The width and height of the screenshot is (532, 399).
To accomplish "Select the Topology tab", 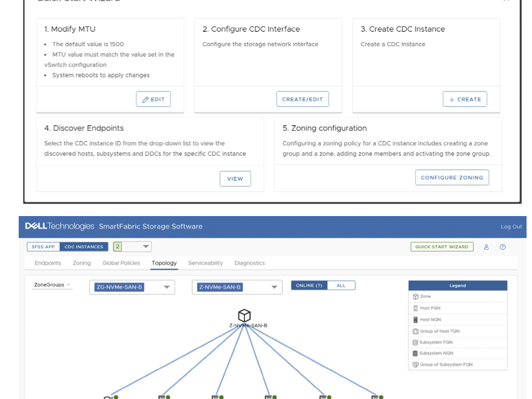I will (x=164, y=263).
